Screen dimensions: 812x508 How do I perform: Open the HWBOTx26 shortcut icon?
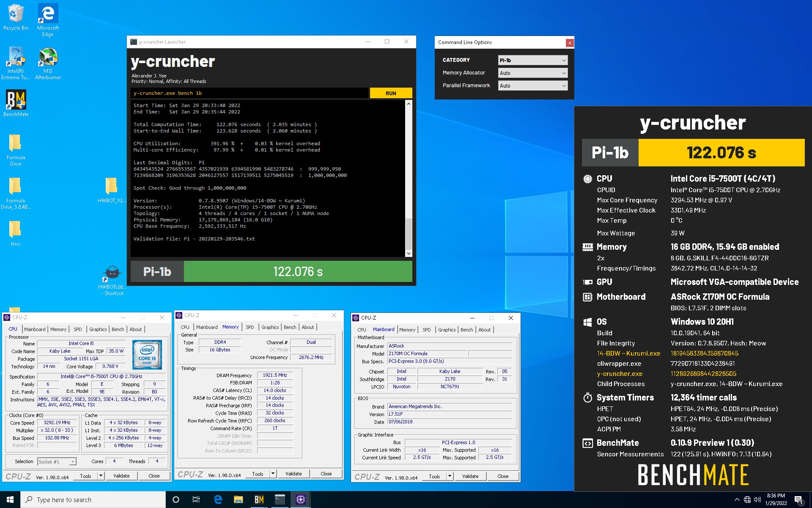112,279
